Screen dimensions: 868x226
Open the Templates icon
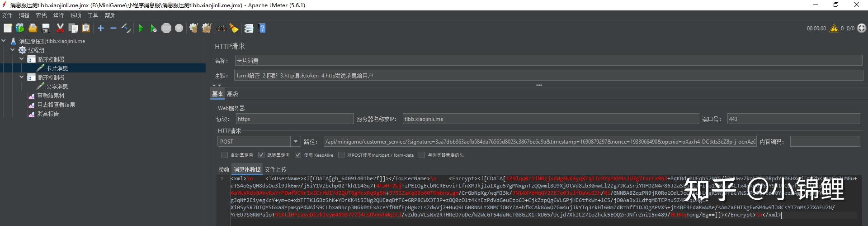point(20,28)
